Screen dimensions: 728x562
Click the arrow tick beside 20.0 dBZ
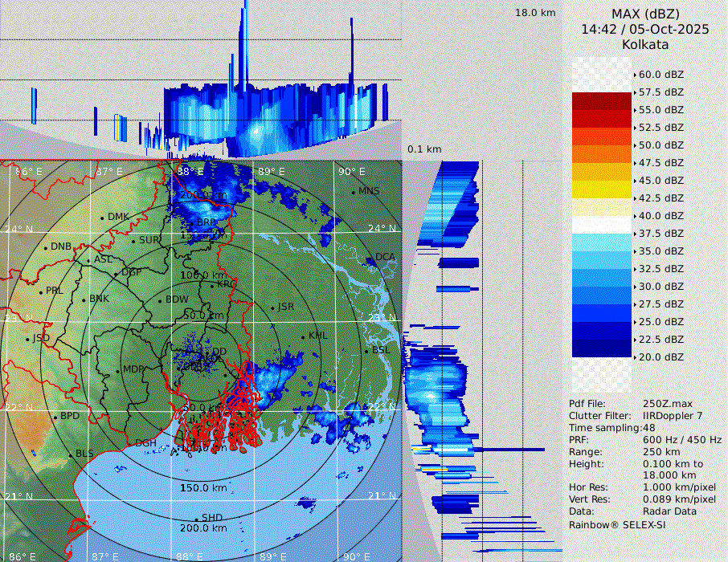pyautogui.click(x=635, y=357)
